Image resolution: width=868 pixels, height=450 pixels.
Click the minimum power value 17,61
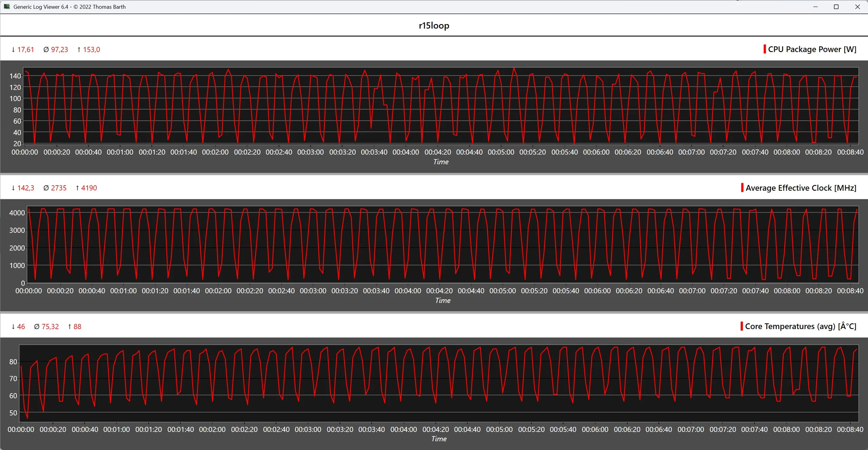25,49
